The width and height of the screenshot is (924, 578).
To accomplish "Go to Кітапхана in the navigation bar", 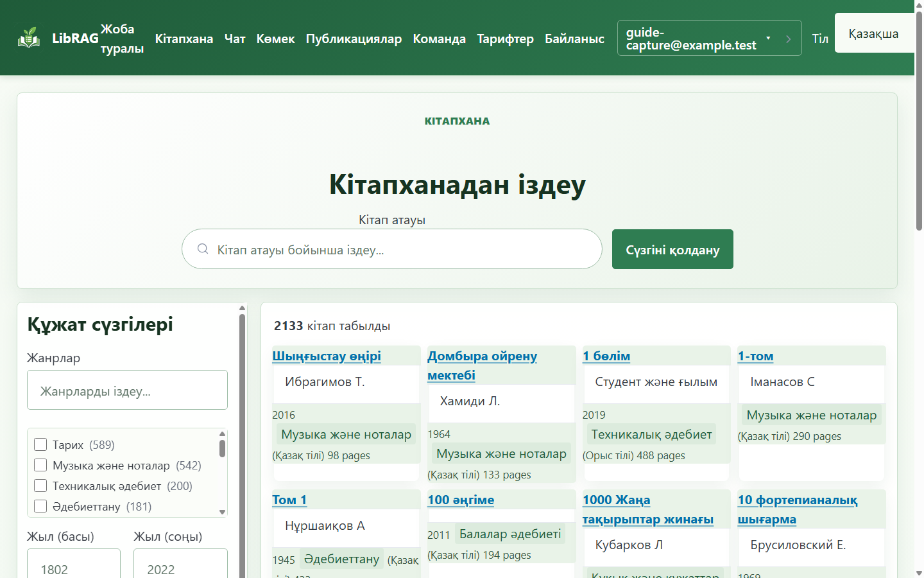I will [x=184, y=39].
